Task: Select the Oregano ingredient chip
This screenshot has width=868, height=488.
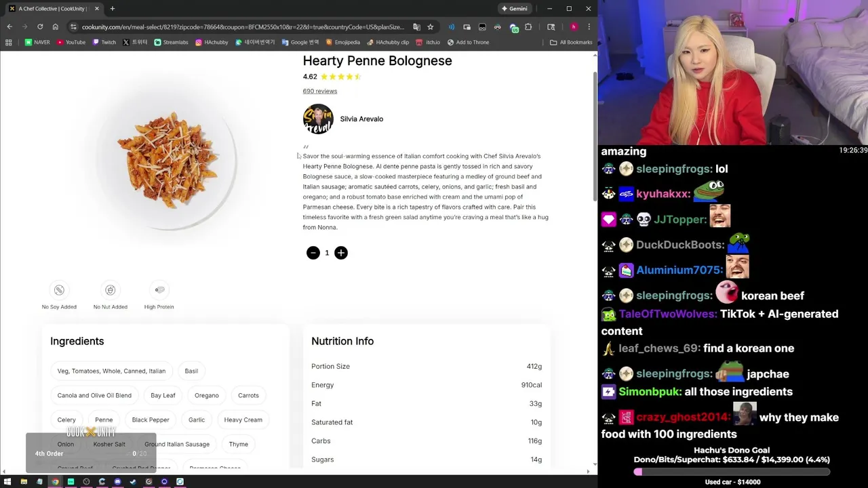Action: click(207, 395)
